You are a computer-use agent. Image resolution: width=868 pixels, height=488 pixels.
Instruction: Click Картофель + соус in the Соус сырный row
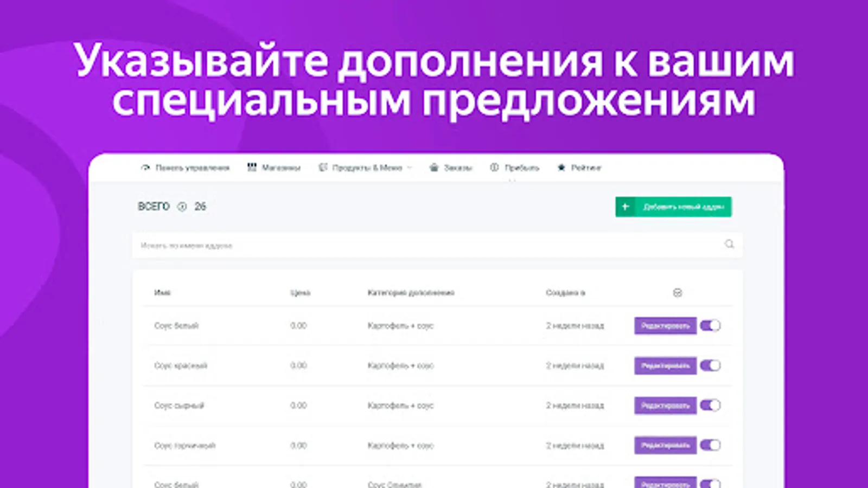[x=400, y=406]
